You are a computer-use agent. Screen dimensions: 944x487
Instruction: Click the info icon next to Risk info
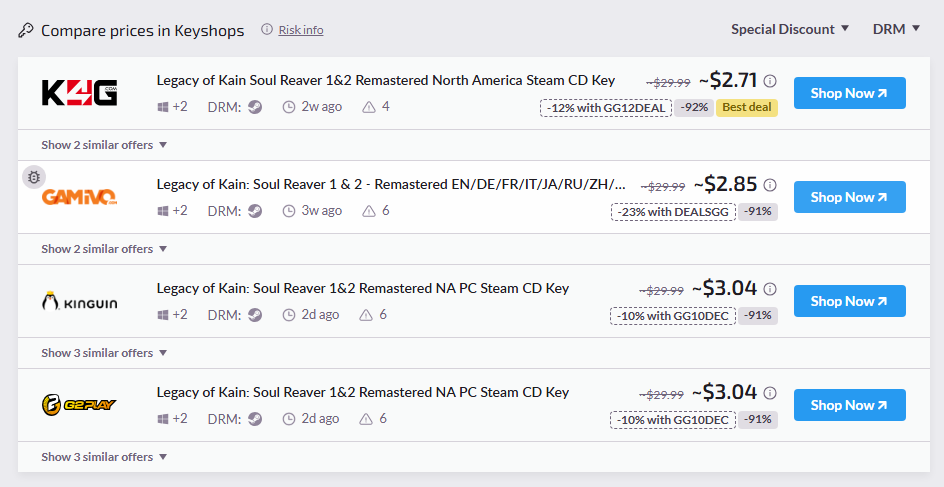(x=267, y=29)
